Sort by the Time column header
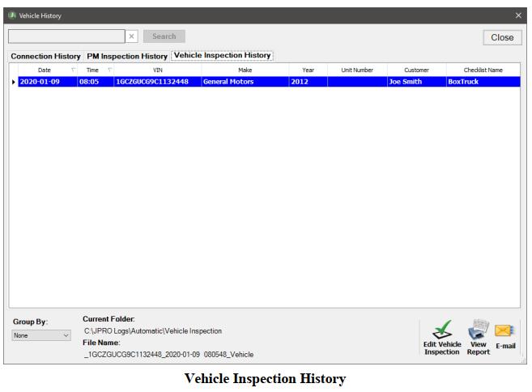The height and width of the screenshot is (392, 532). 92,70
